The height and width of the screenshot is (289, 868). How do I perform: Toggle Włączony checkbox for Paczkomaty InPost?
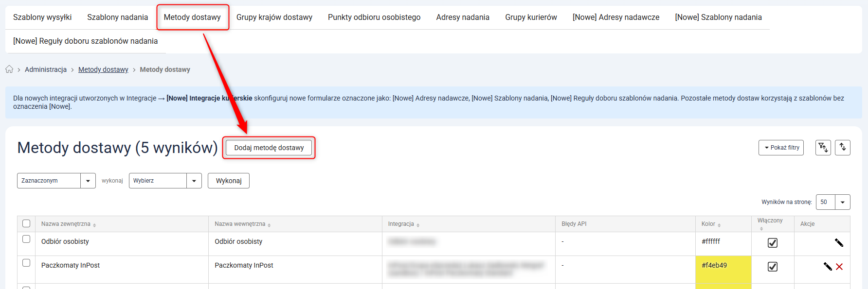point(772,267)
